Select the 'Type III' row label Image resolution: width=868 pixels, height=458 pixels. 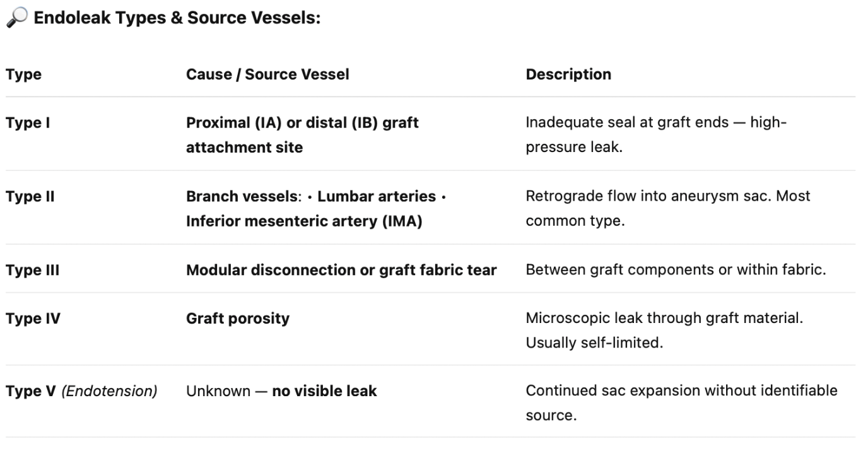pos(32,271)
